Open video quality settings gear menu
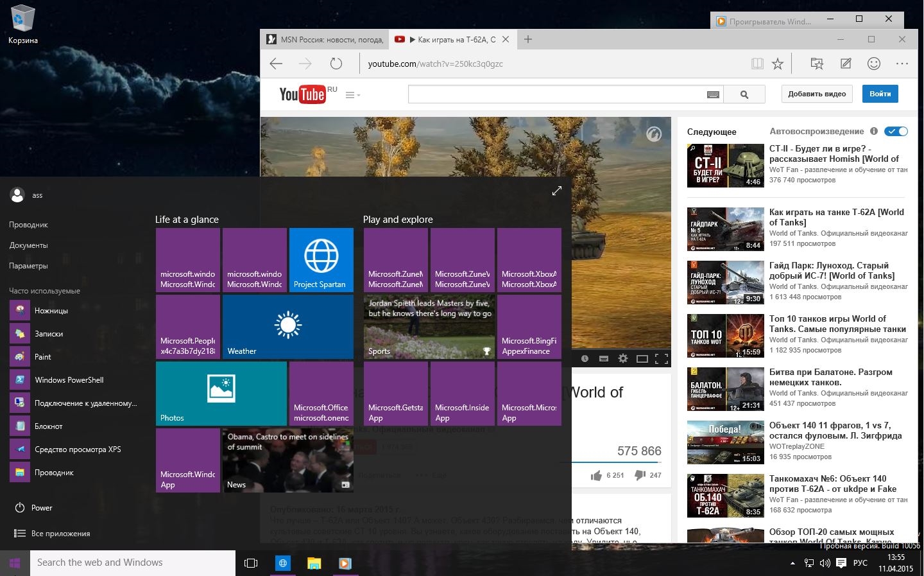Viewport: 924px width, 576px height. click(x=622, y=359)
